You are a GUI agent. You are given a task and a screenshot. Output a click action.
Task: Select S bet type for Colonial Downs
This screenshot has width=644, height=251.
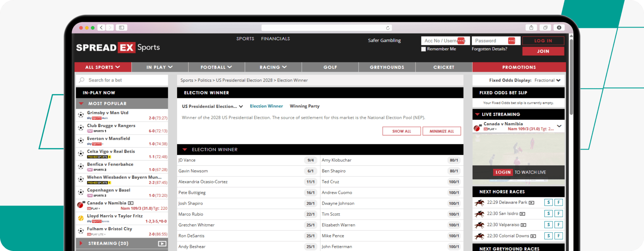pyautogui.click(x=548, y=236)
